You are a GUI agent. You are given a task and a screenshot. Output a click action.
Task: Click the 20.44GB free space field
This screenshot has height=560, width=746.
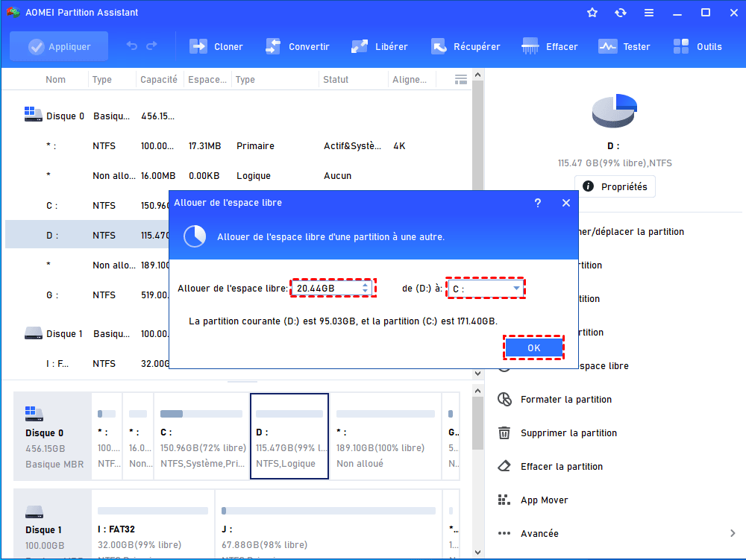325,289
